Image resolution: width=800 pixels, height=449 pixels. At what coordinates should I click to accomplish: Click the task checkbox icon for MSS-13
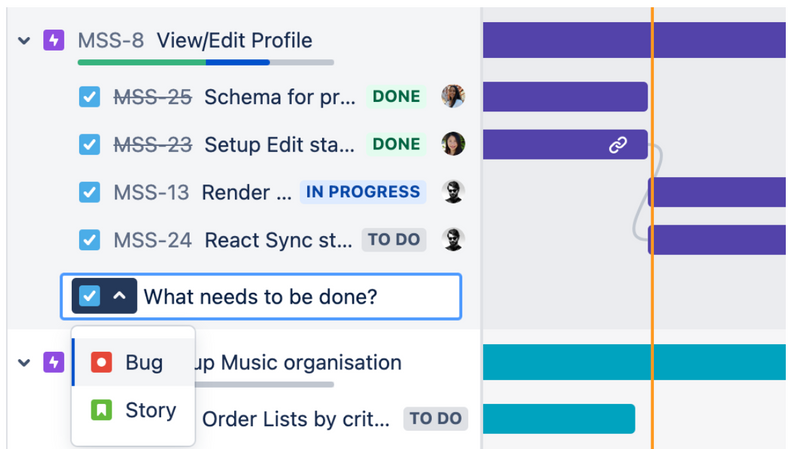[90, 192]
